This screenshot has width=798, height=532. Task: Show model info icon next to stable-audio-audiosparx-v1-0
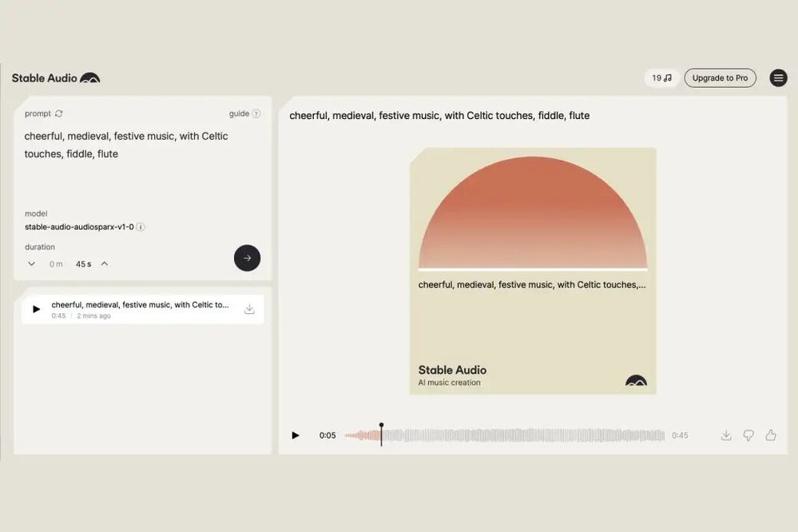[141, 227]
